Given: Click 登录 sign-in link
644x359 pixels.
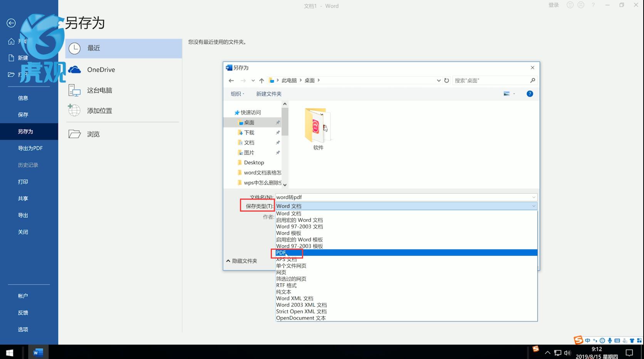Looking at the screenshot, I should (553, 5).
